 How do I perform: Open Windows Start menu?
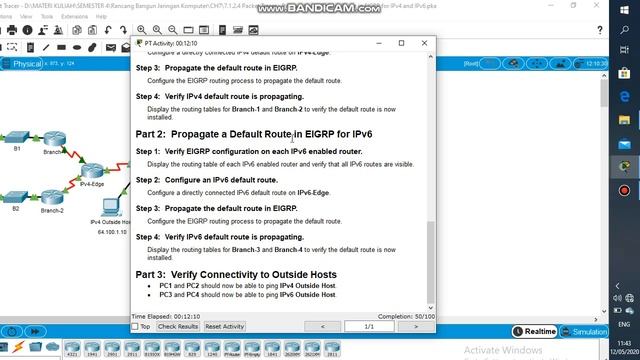pos(624,10)
